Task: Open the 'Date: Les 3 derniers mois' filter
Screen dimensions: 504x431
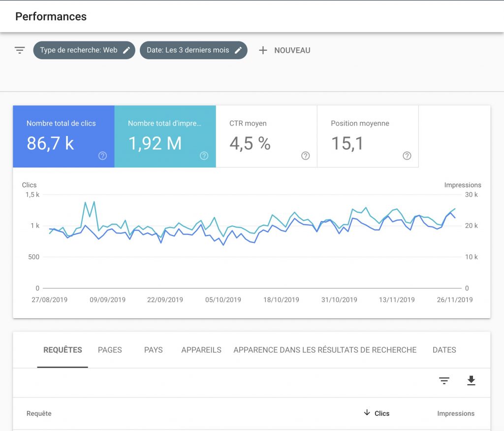Action: click(187, 50)
